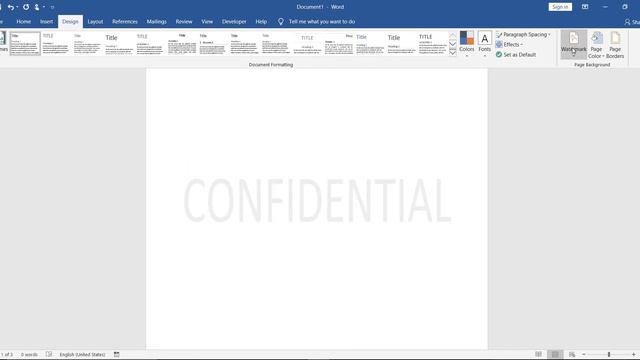Click the proofing check icon in status bar

pos(49,354)
